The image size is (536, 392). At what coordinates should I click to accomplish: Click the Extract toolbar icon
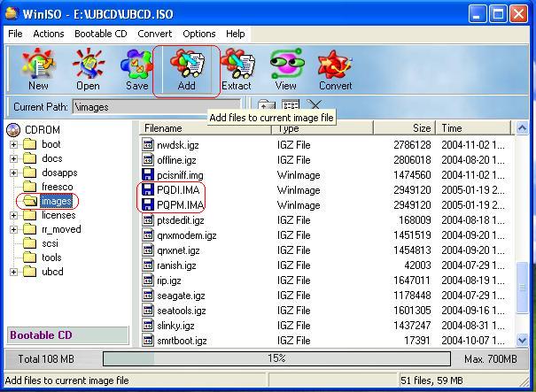click(237, 70)
